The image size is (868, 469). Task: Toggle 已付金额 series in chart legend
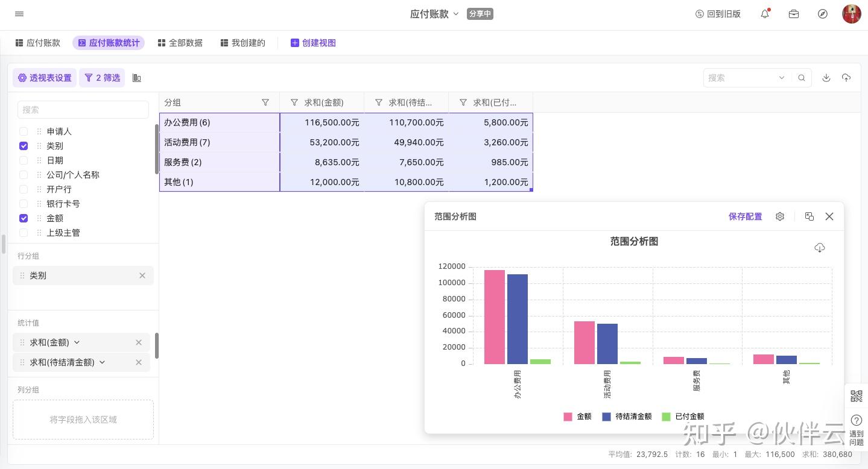click(x=683, y=417)
